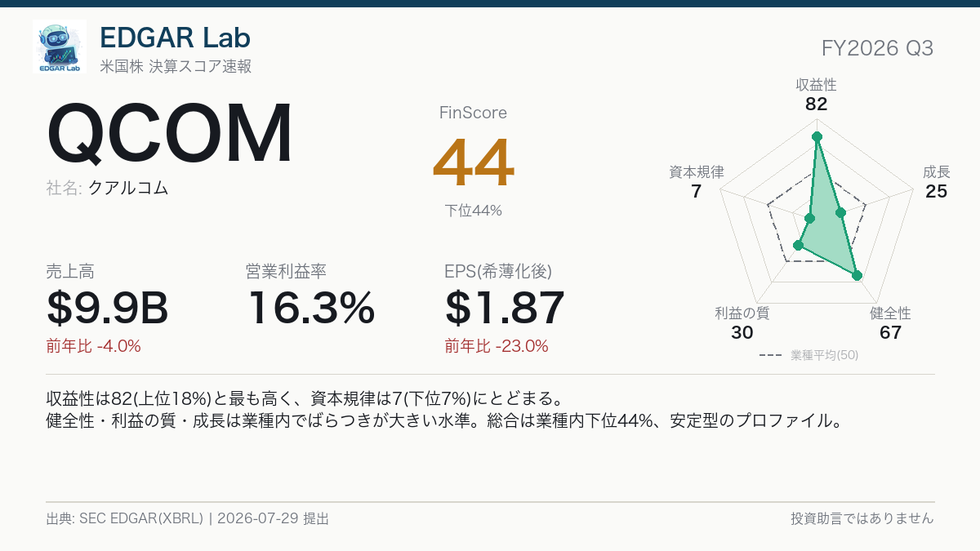980x551 pixels.
Task: Click the EDGAR Lab robot logo icon
Action: (x=60, y=47)
